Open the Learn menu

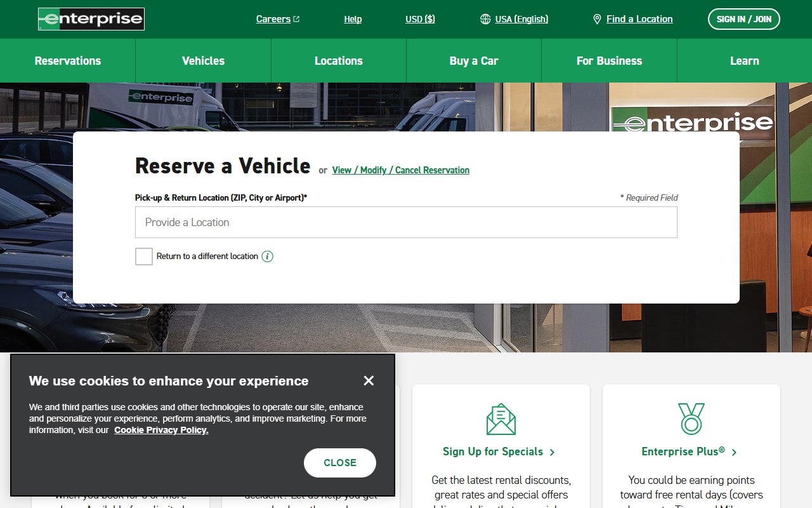(x=745, y=61)
